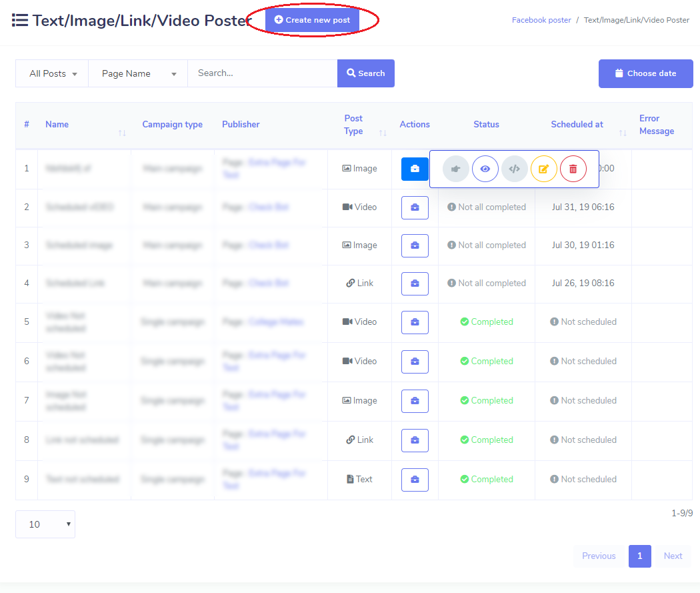This screenshot has height=593, width=700.
Task: Click the eye preview icon in the actions popup
Action: 485,169
